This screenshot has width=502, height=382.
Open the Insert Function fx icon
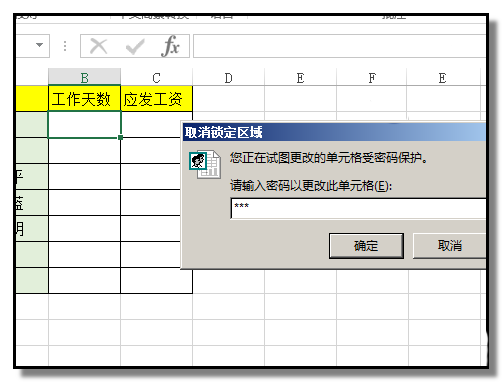click(171, 46)
